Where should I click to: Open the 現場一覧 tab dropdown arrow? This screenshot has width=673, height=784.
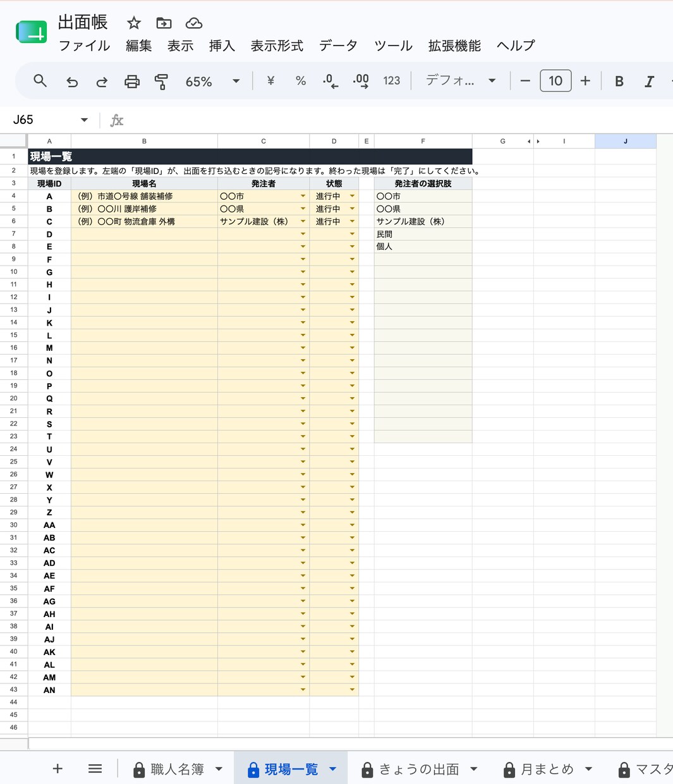pos(333,769)
